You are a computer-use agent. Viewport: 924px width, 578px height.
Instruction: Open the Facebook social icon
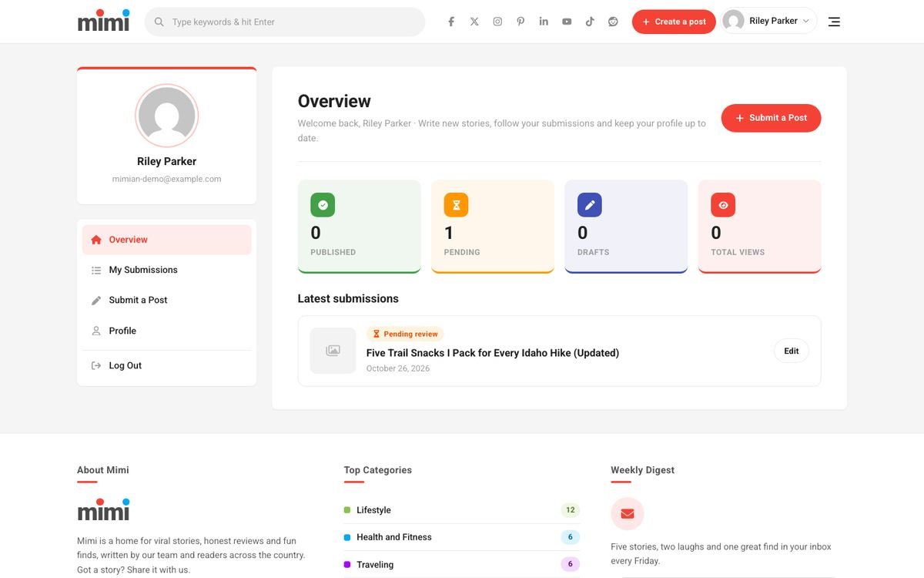coord(451,22)
